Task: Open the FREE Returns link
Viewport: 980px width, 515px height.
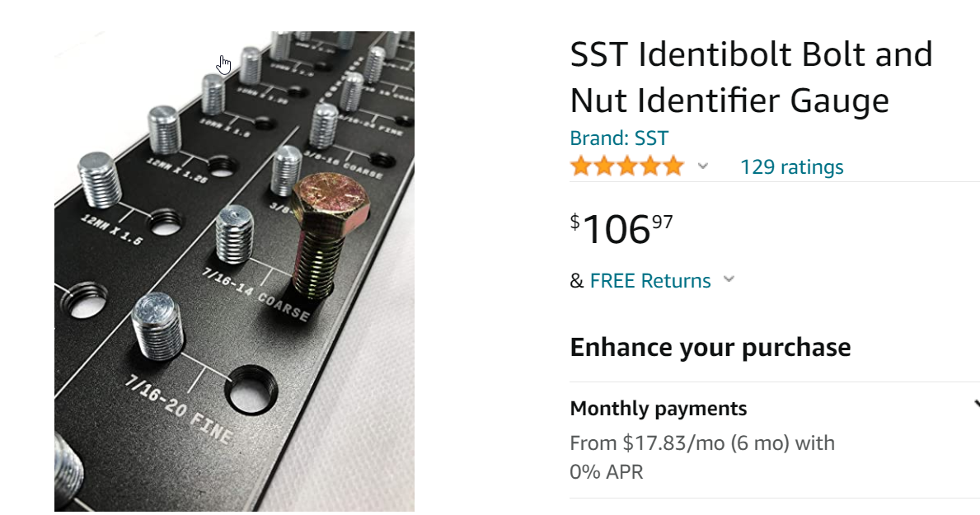Action: pos(650,281)
